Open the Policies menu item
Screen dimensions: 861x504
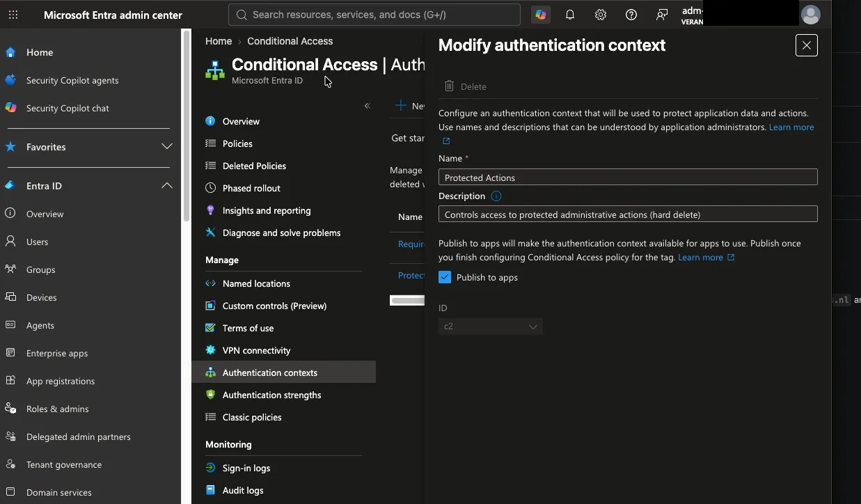point(237,143)
